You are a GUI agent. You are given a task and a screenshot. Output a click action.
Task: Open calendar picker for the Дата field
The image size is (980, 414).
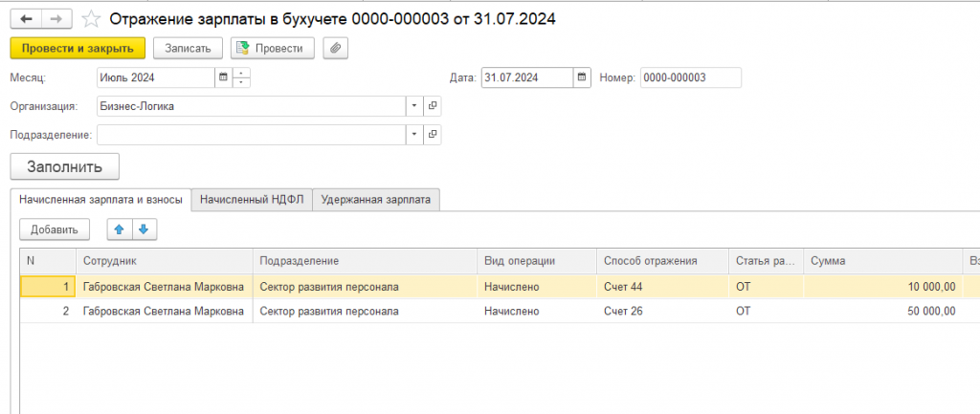click(x=582, y=77)
